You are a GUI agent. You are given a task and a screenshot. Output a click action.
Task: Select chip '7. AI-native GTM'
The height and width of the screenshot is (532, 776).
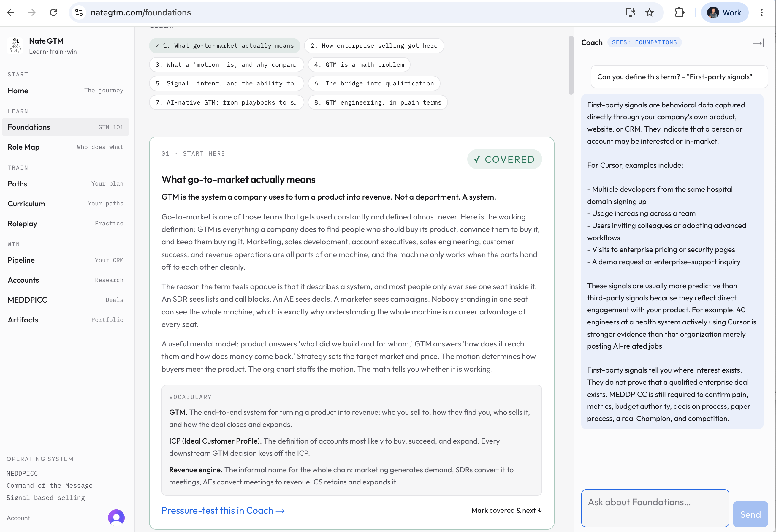coord(227,102)
